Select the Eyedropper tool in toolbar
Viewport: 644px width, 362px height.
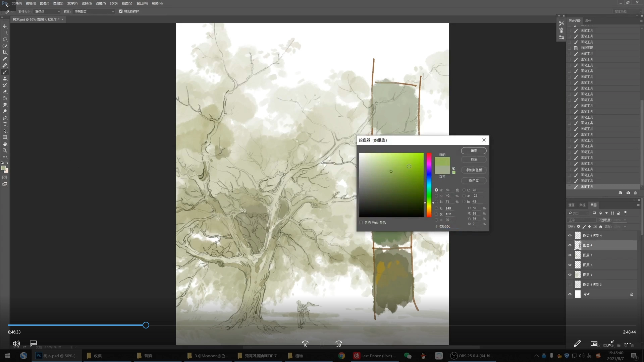tap(5, 59)
